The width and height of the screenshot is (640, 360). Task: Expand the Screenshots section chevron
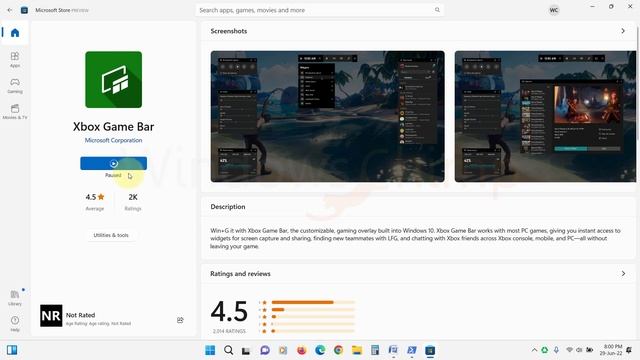coord(623,31)
